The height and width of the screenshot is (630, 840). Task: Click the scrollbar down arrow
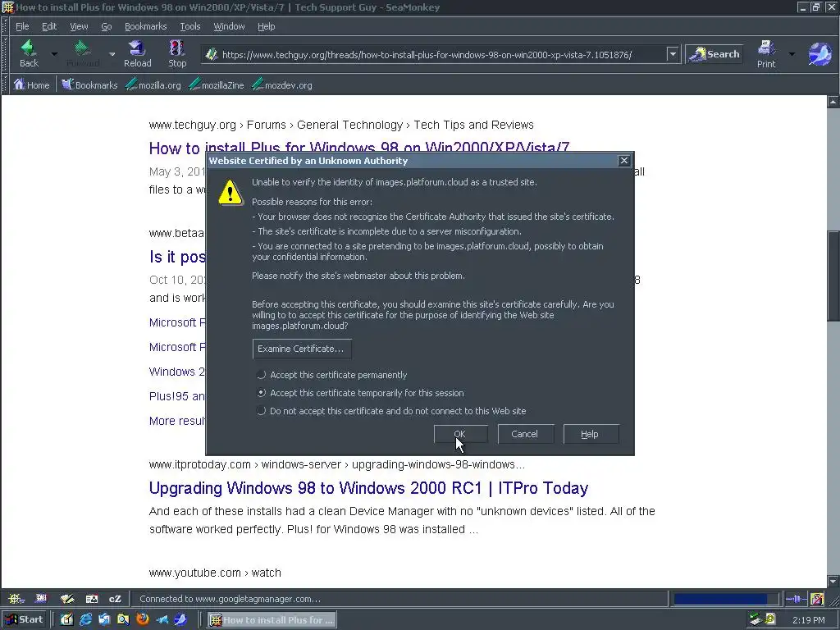coord(833,581)
